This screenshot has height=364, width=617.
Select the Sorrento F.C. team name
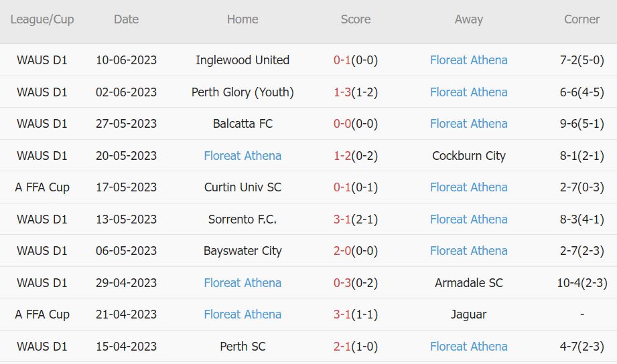coord(243,219)
